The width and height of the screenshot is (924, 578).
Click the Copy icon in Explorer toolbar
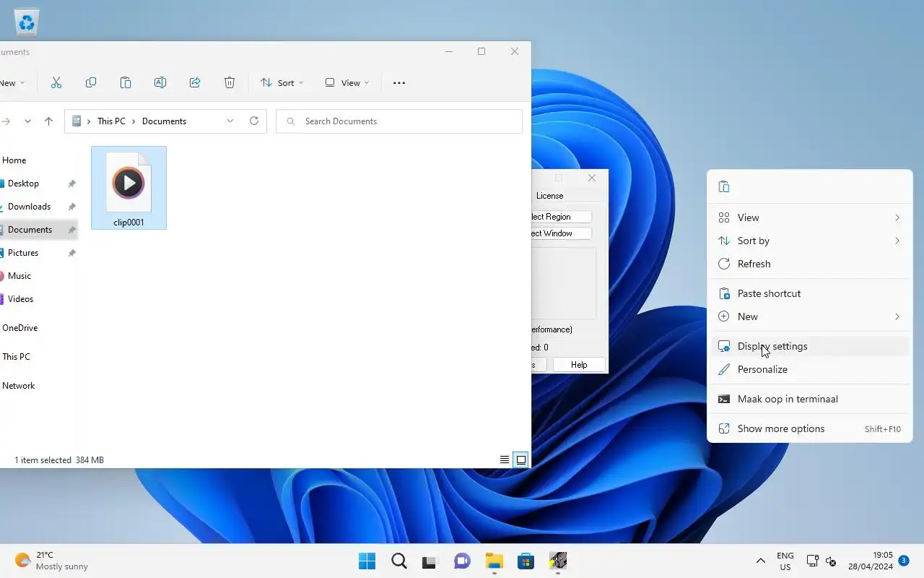point(91,83)
